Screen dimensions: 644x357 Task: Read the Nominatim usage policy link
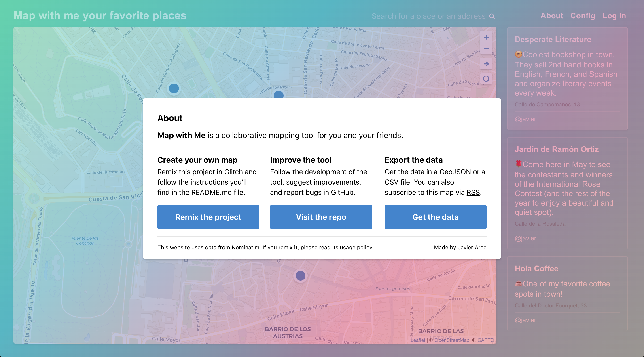point(356,247)
